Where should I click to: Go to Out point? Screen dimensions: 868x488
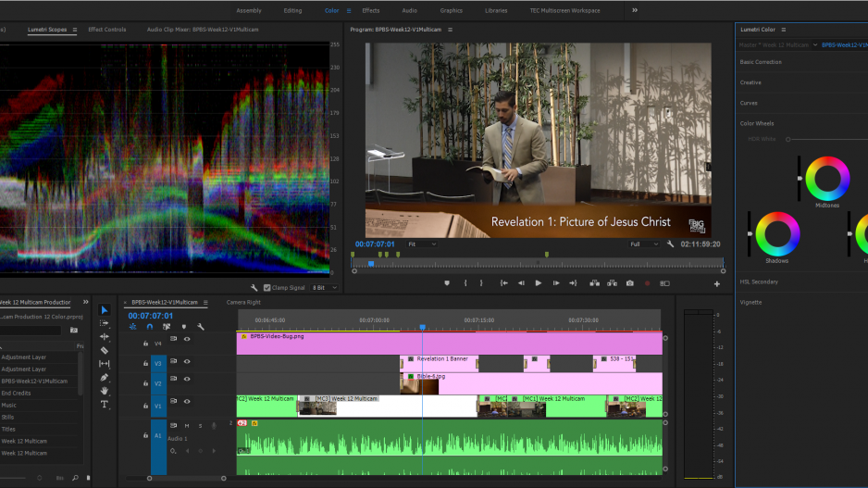click(573, 283)
